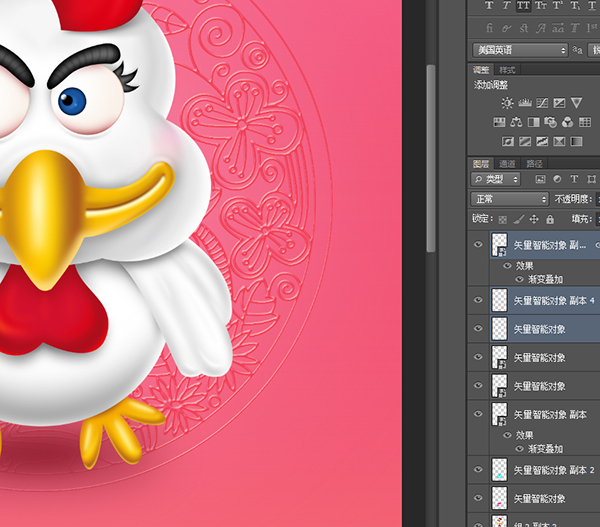Filter layers by type layers (T) icon

tap(574, 179)
